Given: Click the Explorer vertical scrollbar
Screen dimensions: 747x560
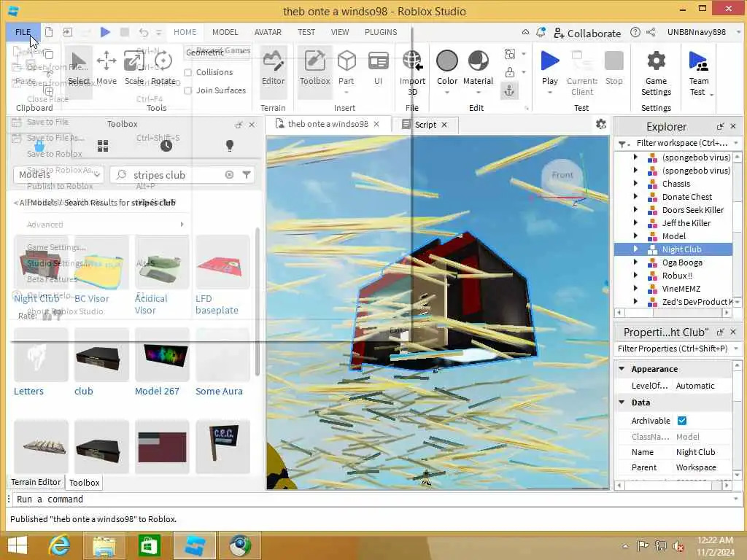Looking at the screenshot, I should tap(737, 228).
